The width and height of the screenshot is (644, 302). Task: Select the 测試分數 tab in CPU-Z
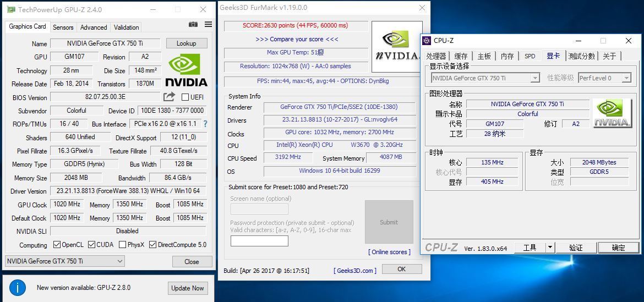point(582,56)
